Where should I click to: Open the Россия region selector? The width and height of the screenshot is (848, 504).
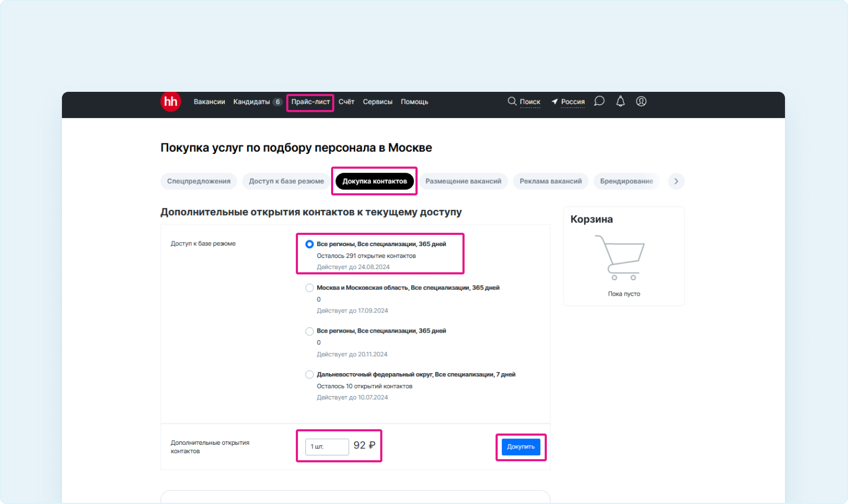[572, 101]
